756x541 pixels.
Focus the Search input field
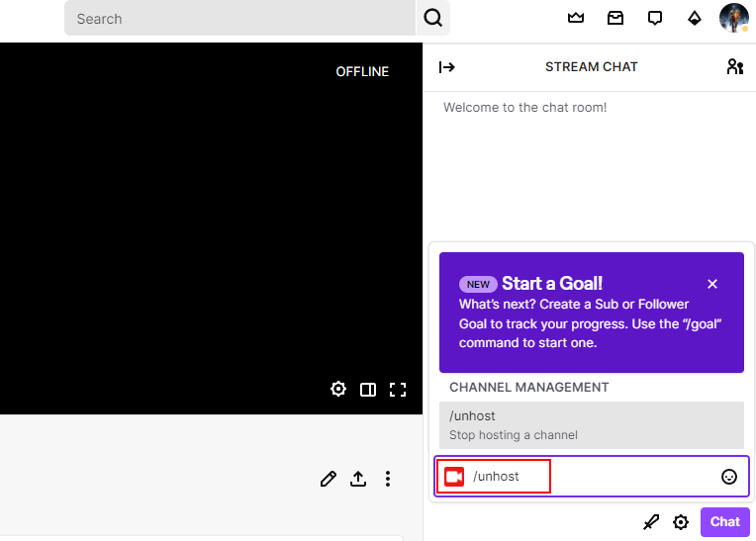click(x=239, y=18)
